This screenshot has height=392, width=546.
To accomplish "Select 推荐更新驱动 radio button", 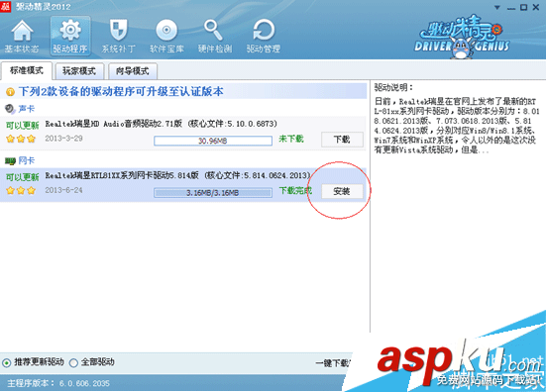I will pos(7,363).
